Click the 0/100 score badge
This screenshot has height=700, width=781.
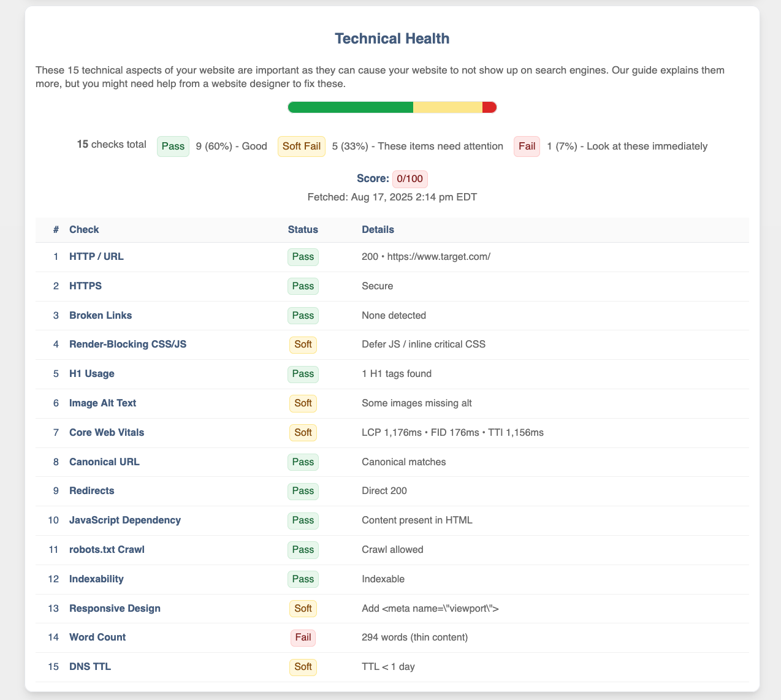tap(410, 179)
